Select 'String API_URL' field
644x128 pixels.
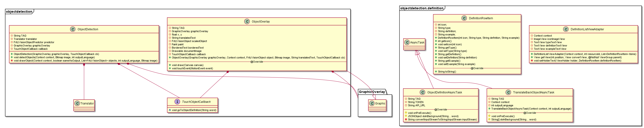416,105
